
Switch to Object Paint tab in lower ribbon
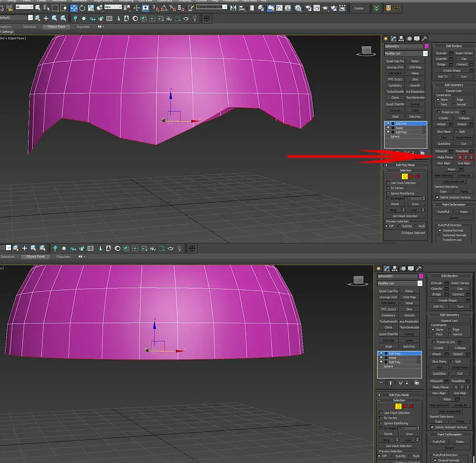35,257
